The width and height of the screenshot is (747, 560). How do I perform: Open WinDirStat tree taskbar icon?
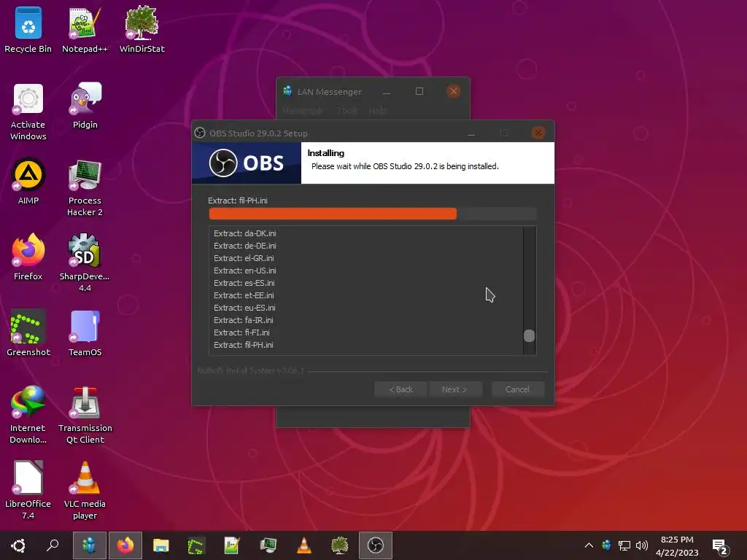339,545
